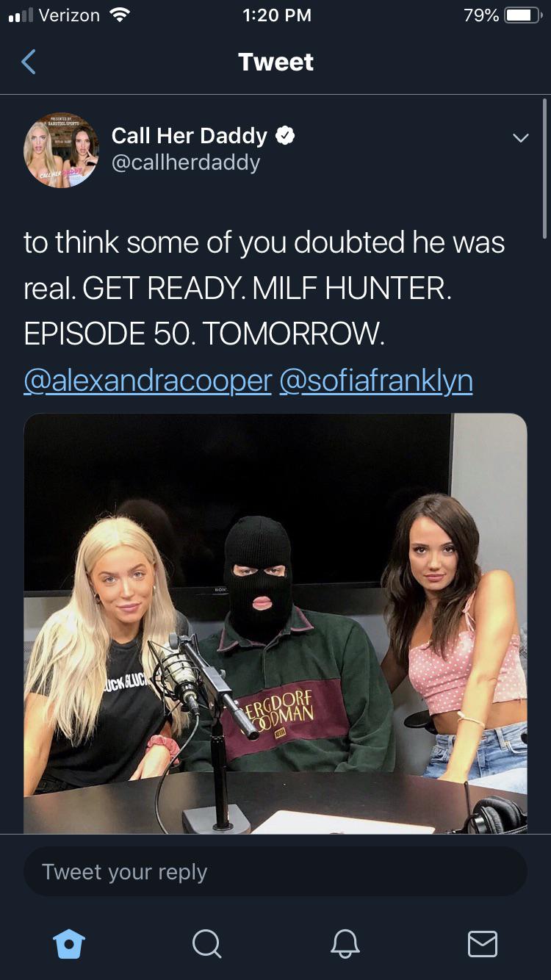
Task: Tap the battery indicator in status bar
Action: (x=522, y=15)
